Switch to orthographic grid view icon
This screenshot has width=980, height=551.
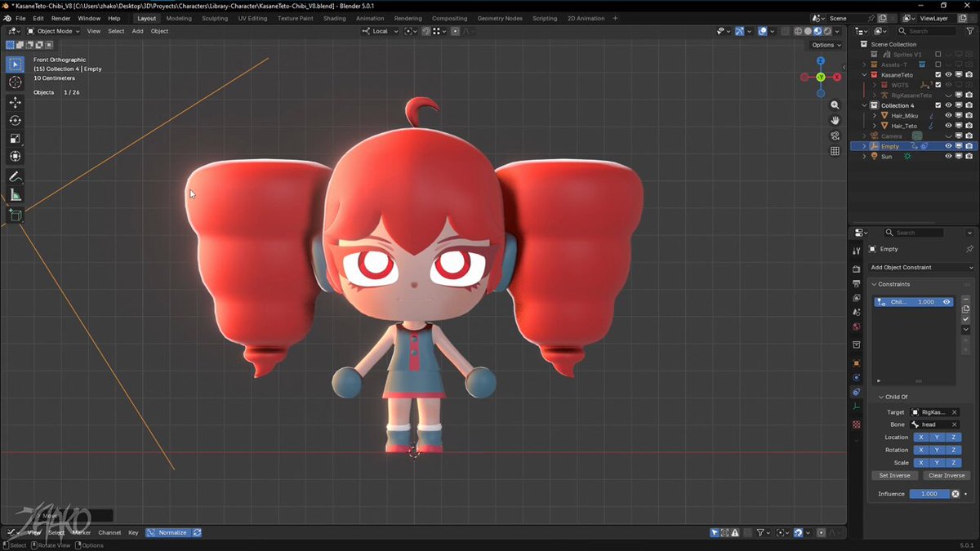point(835,151)
